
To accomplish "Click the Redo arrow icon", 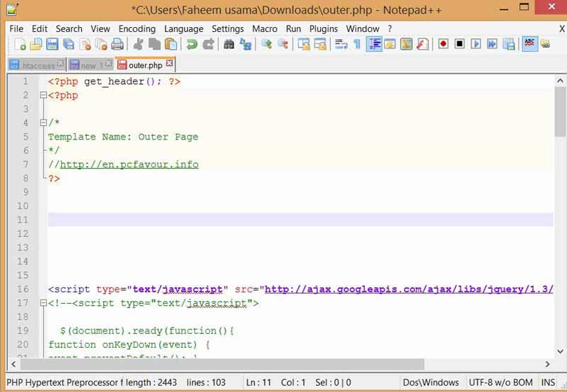I will (208, 44).
